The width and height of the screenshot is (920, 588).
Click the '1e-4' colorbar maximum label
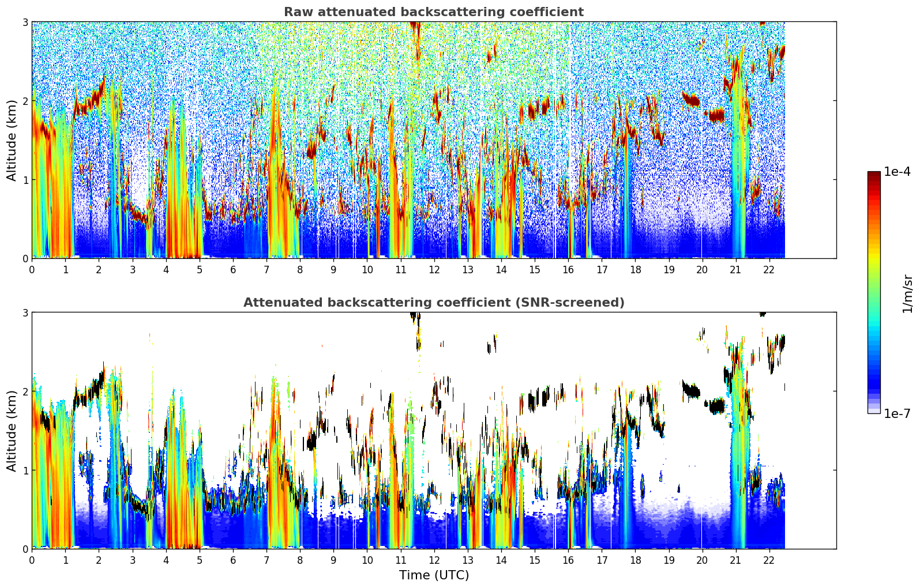[897, 172]
